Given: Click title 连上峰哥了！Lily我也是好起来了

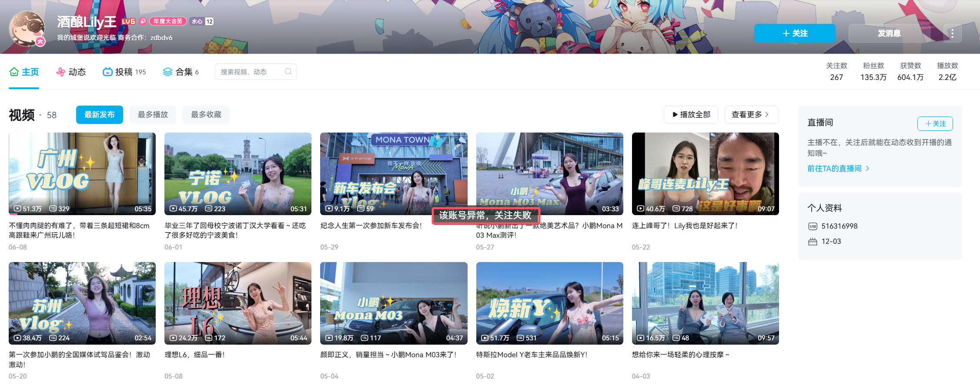Looking at the screenshot, I should click(685, 226).
